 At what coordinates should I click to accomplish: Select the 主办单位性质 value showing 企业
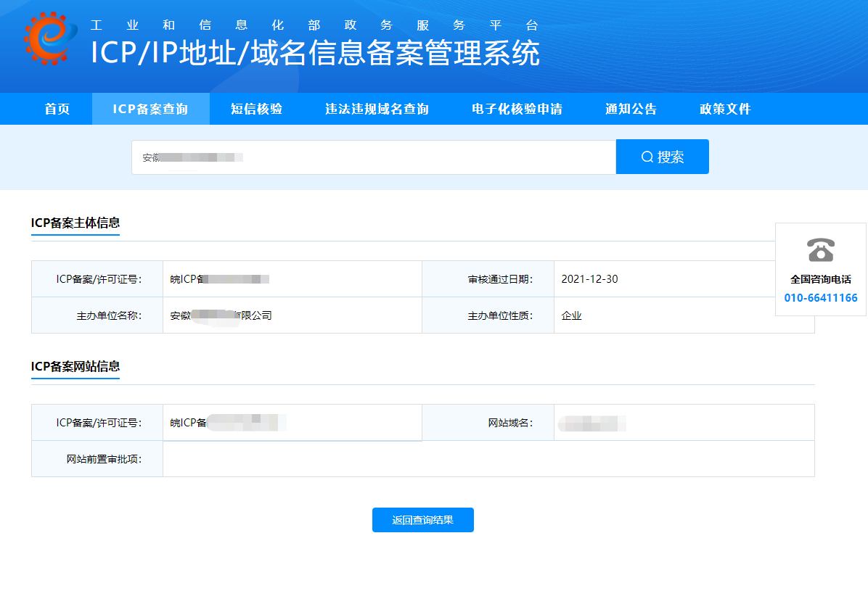point(573,315)
